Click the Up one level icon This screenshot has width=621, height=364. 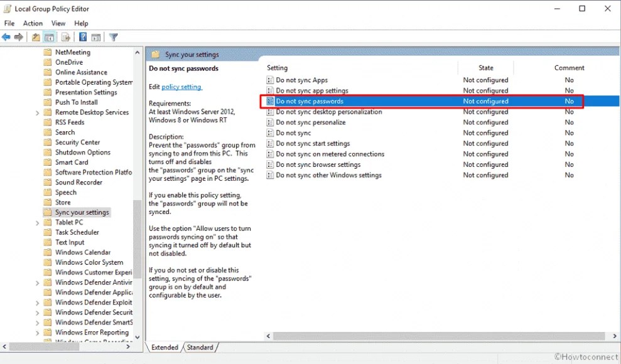pyautogui.click(x=35, y=37)
